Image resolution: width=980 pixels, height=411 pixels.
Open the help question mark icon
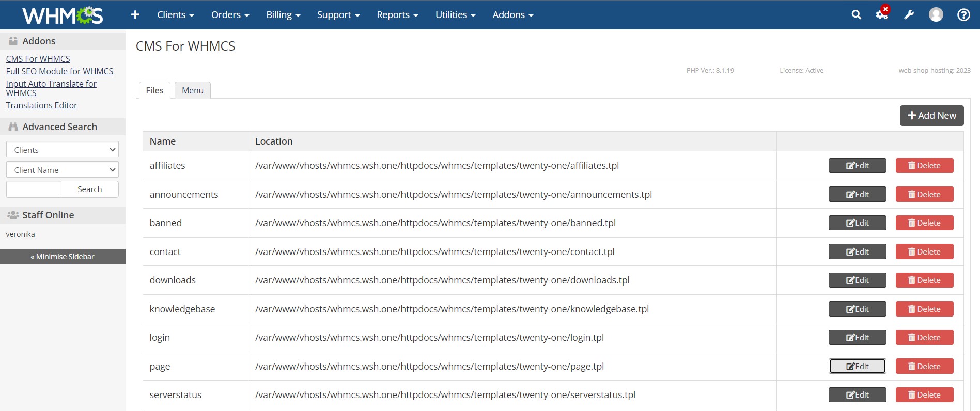[963, 15]
